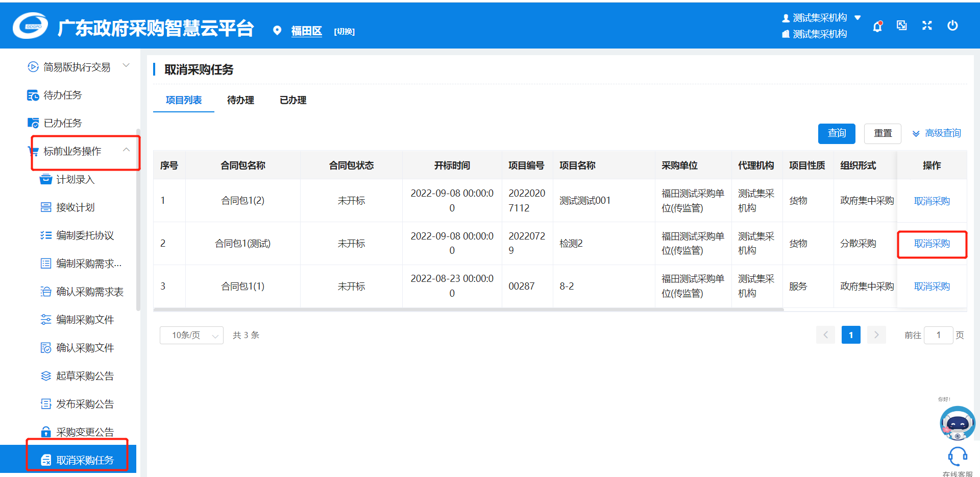
Task: Click the notification bell icon
Action: [x=877, y=26]
